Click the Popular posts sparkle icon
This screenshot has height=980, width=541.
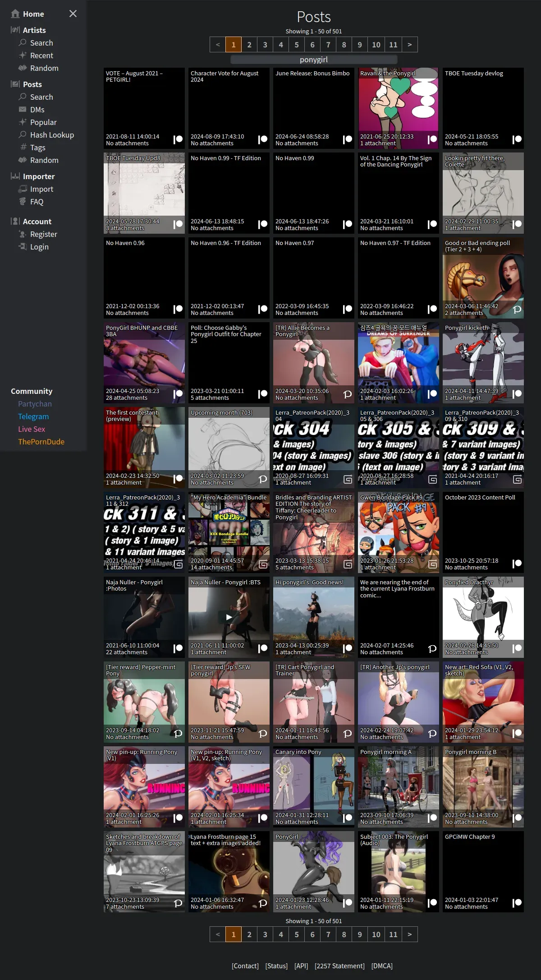[x=23, y=122]
